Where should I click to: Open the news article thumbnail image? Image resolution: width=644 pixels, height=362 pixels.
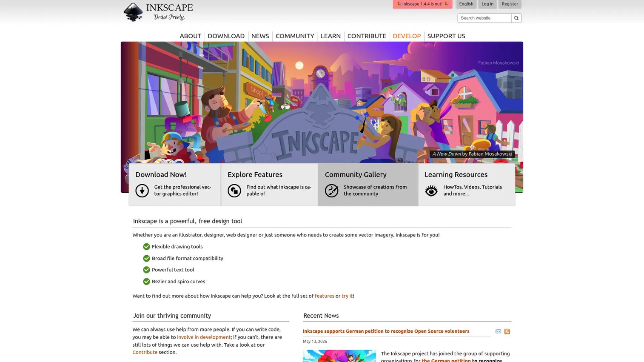339,356
